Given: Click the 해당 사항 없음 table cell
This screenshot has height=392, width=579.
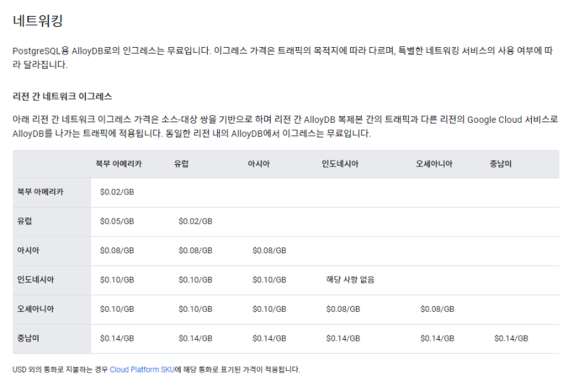Looking at the screenshot, I should point(350,279).
